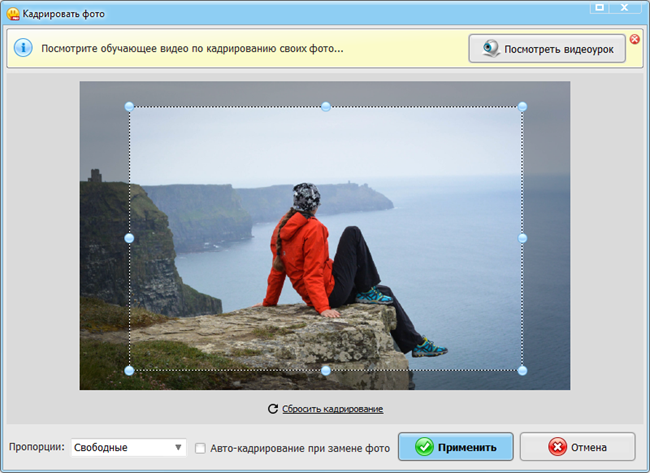Click the bottom-right crop handle
The width and height of the screenshot is (650, 473).
tap(522, 370)
